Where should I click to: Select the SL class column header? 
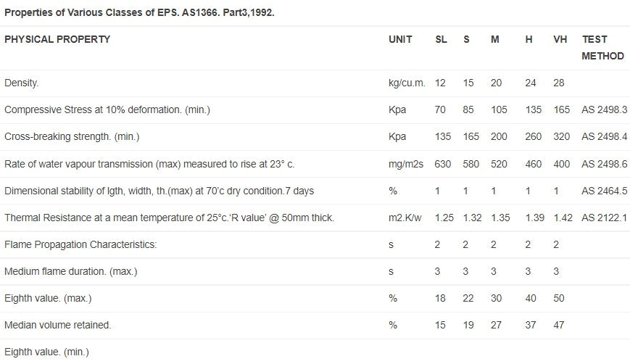tap(441, 39)
